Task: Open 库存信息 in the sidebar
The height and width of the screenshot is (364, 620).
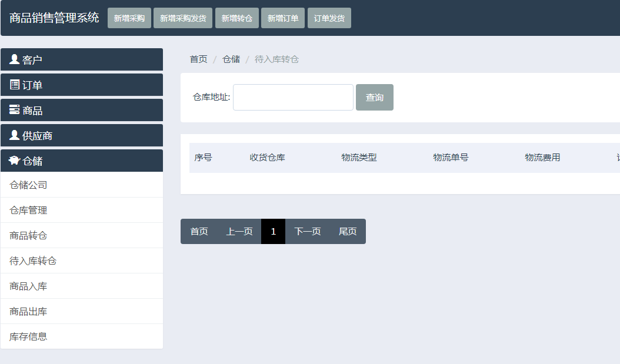Action: click(x=28, y=337)
